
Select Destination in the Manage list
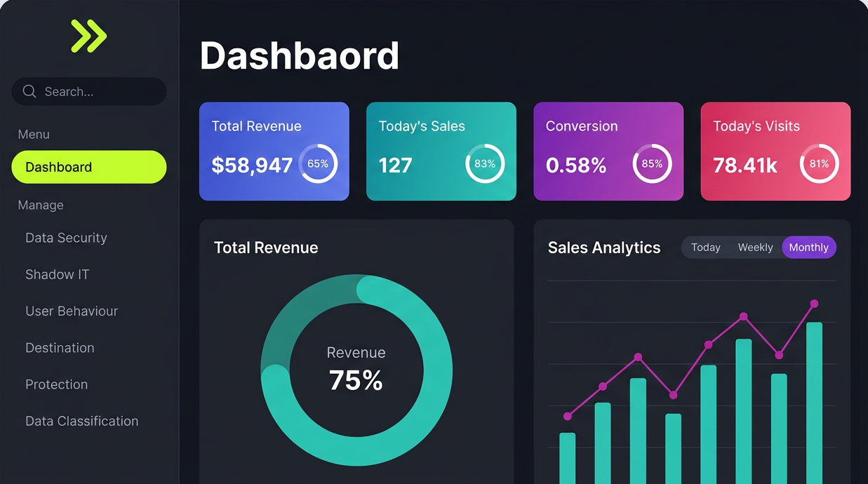(x=60, y=348)
